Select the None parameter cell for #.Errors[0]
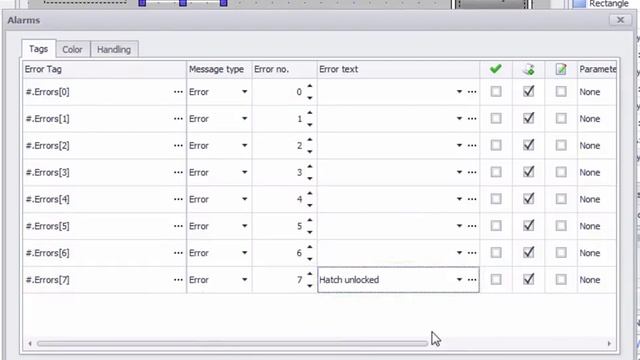640x360 pixels. pyautogui.click(x=597, y=92)
